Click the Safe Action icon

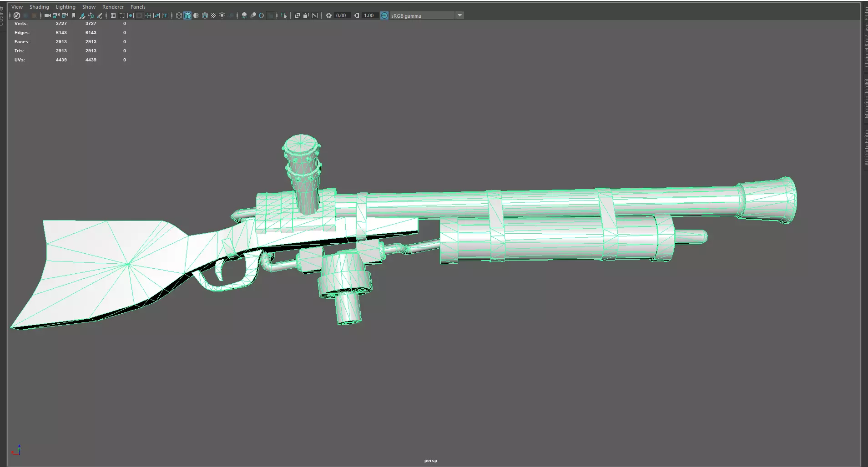pos(156,15)
